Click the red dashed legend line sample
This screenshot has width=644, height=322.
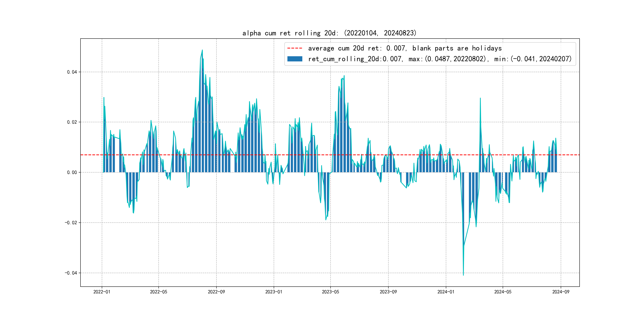(295, 48)
